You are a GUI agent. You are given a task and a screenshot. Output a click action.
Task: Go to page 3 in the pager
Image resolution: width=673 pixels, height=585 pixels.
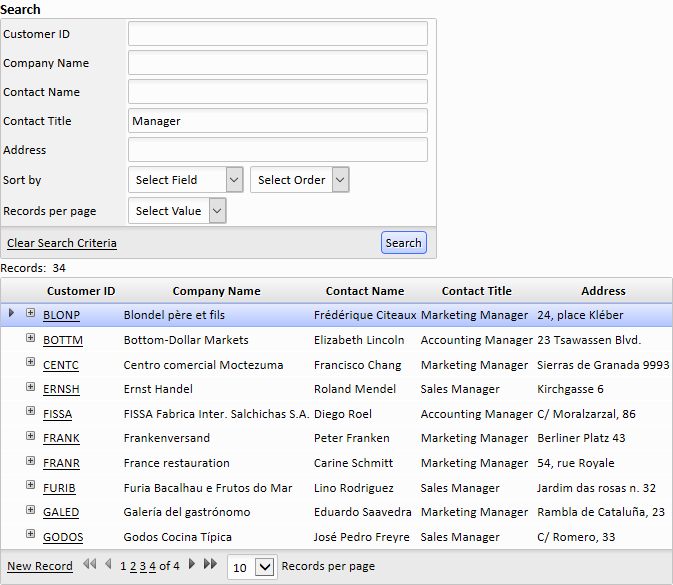tap(142, 566)
